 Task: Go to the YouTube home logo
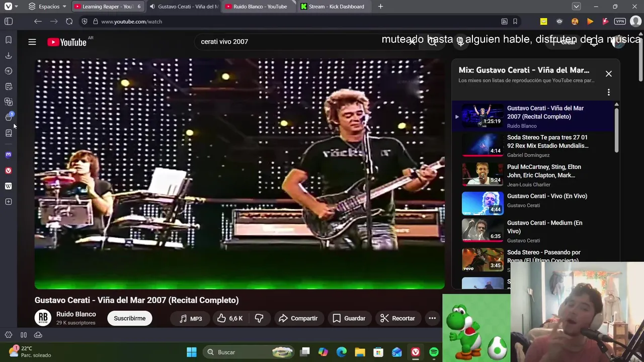(67, 42)
